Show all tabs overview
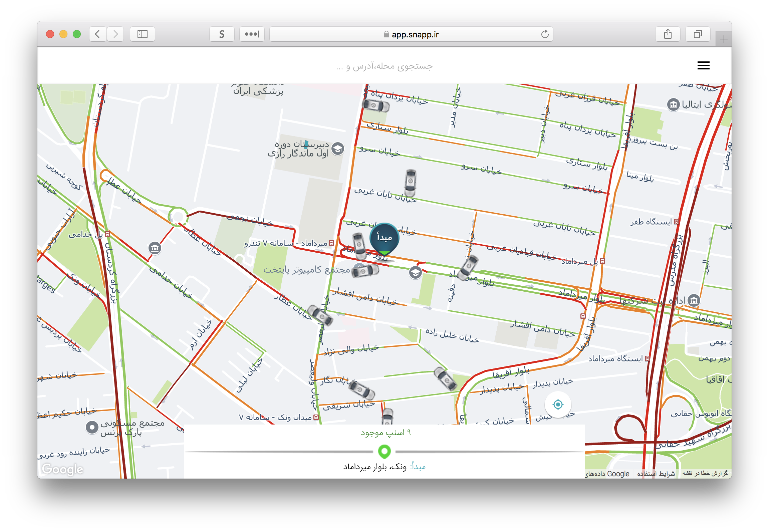Viewport: 769px width, 532px height. tap(698, 34)
